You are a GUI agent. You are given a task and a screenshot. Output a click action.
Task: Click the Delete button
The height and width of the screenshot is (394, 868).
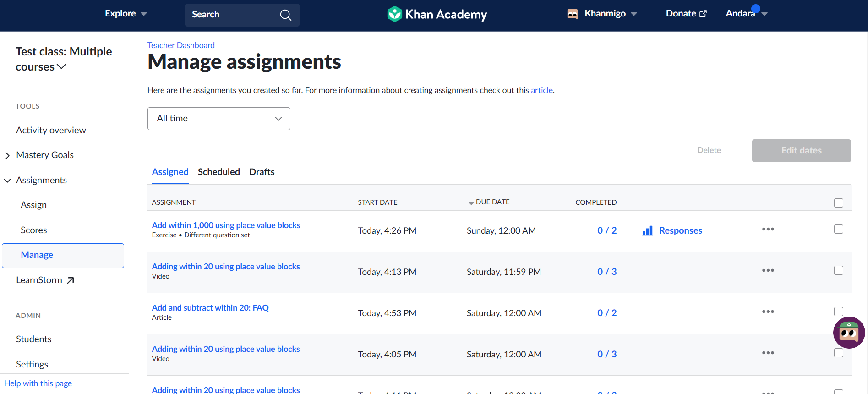pyautogui.click(x=709, y=150)
